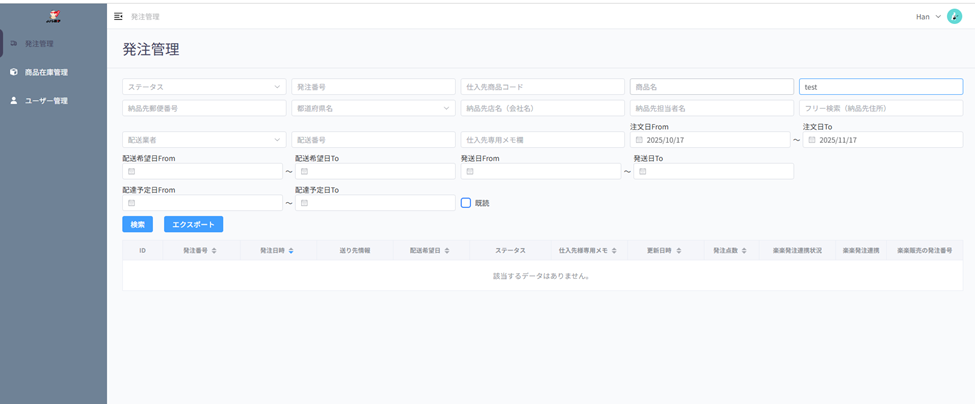Screen dimensions: 975x404
Task: Sort by 発注番号 column sort icon
Action: [x=214, y=251]
